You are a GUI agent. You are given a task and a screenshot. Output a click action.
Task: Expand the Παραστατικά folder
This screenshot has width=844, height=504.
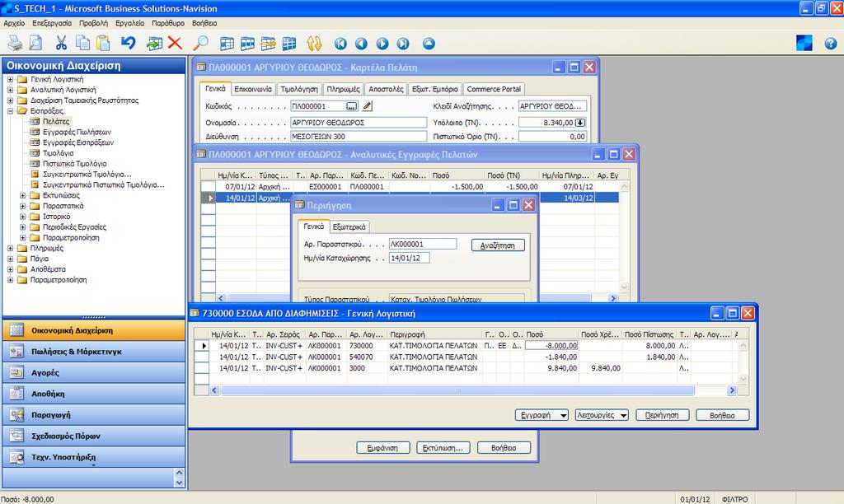tap(23, 206)
